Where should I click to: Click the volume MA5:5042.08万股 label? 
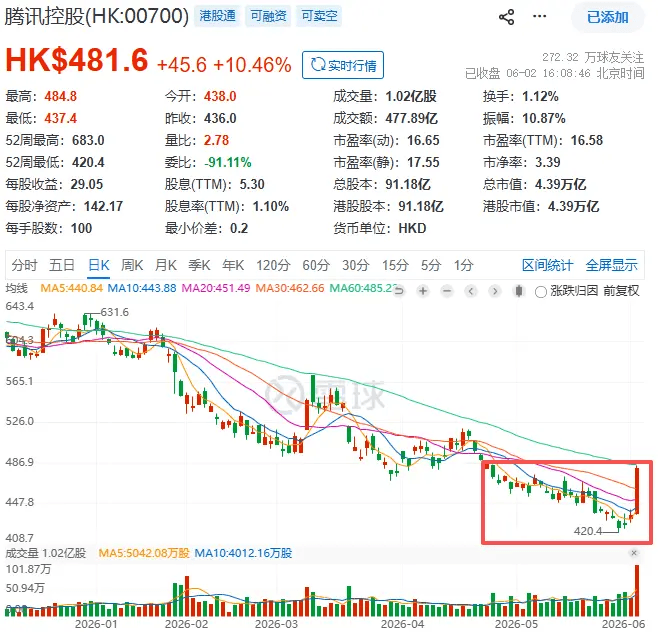tap(144, 553)
